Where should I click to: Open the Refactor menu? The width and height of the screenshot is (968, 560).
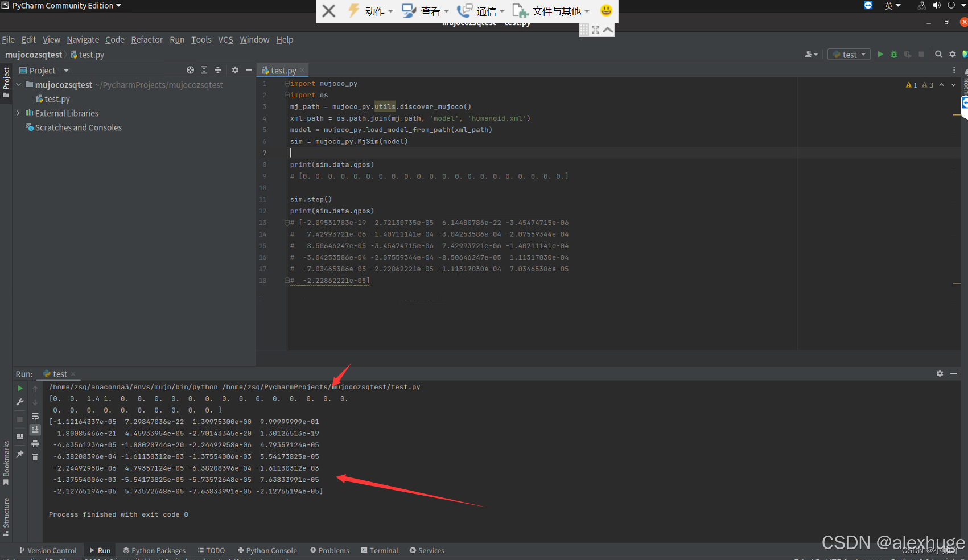(147, 40)
